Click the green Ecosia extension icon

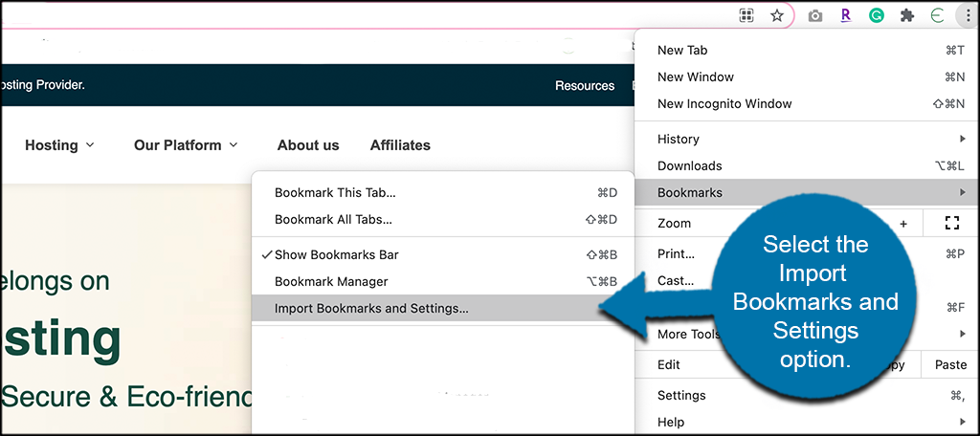click(x=937, y=15)
